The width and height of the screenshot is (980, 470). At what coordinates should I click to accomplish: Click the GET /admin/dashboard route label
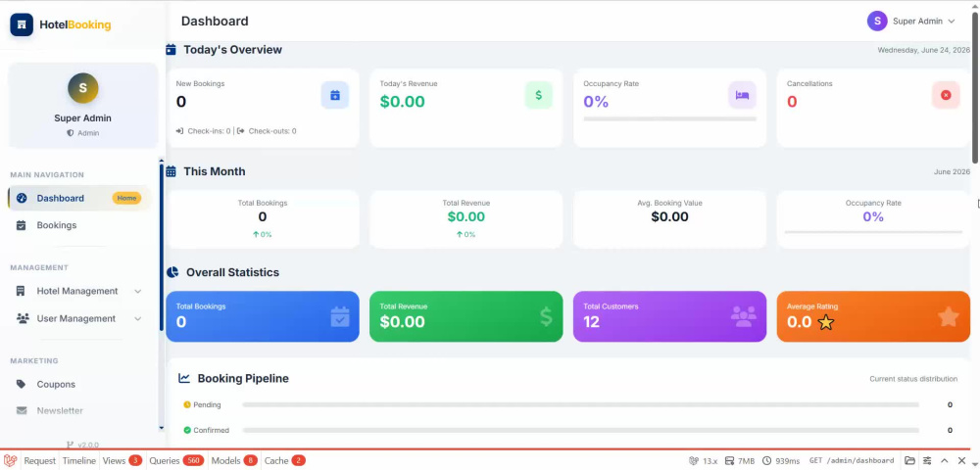[852, 460]
